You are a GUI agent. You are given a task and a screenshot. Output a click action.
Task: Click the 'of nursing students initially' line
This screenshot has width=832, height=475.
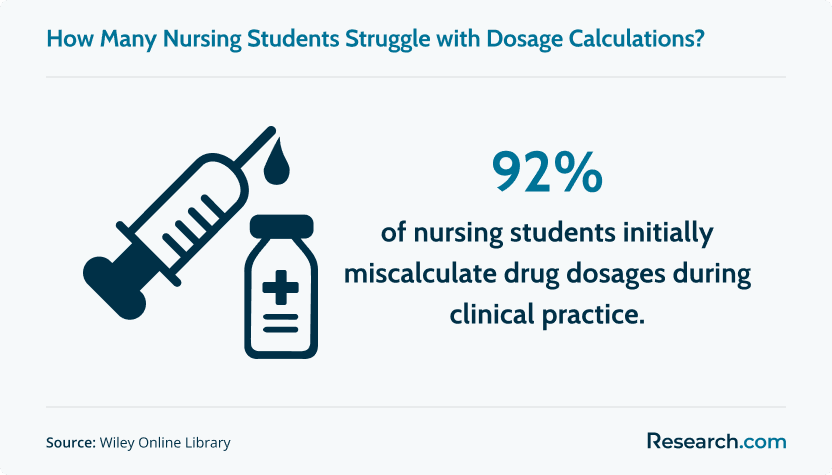547,234
